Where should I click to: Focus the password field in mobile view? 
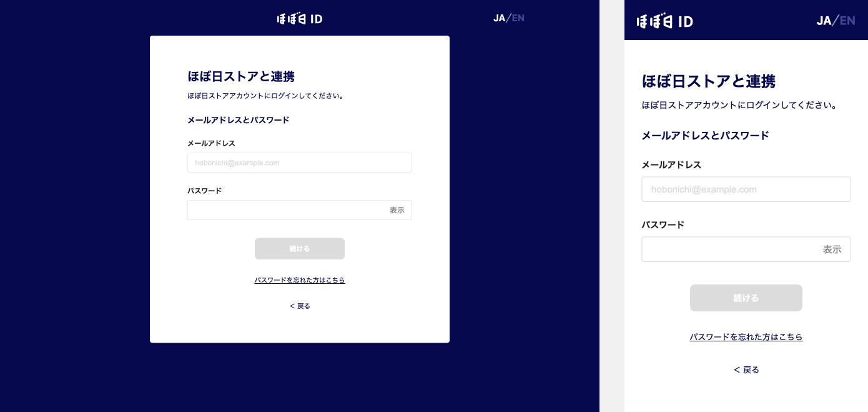pyautogui.click(x=746, y=249)
